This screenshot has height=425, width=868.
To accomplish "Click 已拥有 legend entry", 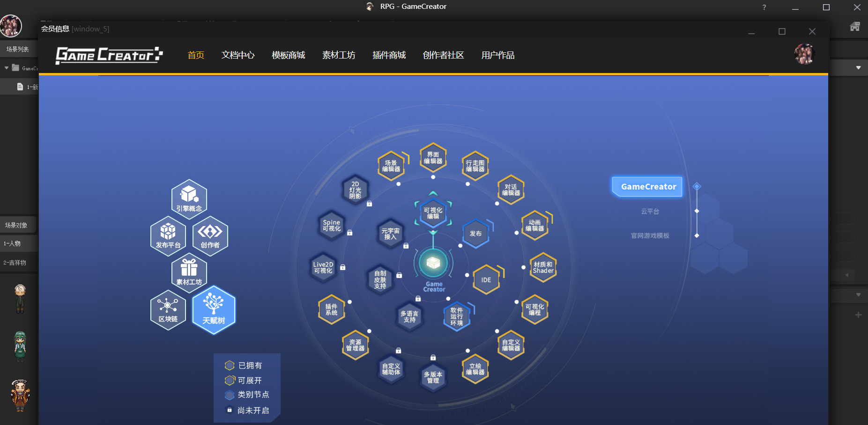I will pyautogui.click(x=244, y=366).
